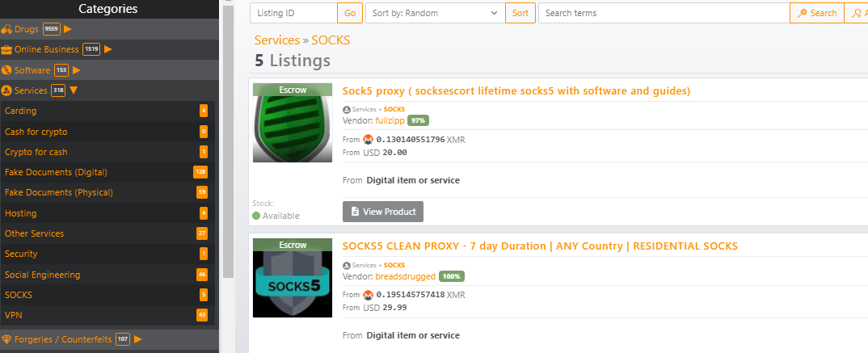Click the Forgeries / Counterfeits diamond icon
The height and width of the screenshot is (353, 868).
click(6, 339)
